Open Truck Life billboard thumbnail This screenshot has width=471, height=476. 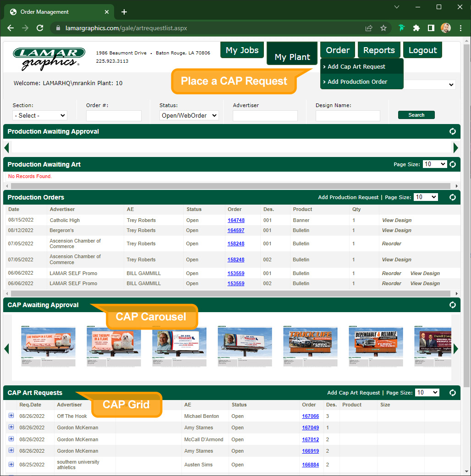point(310,346)
